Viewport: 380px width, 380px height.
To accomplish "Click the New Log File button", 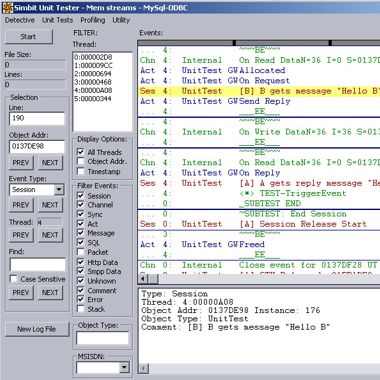I will [x=37, y=329].
